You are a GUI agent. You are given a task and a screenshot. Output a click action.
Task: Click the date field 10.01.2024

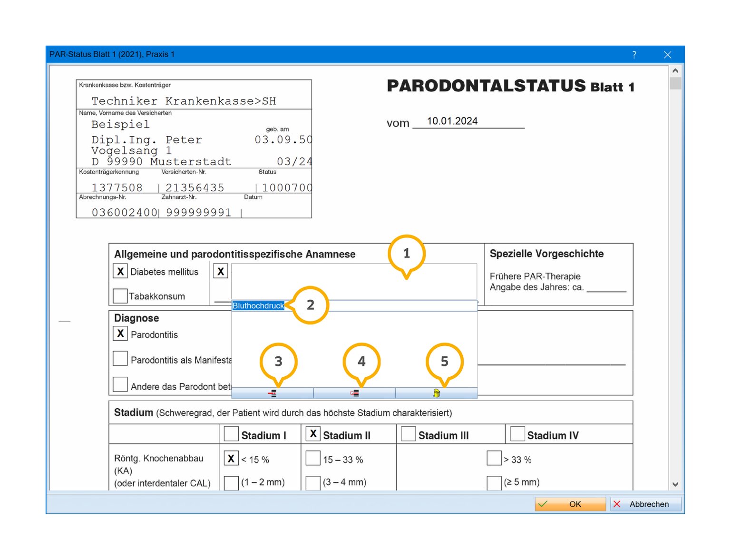pos(468,121)
